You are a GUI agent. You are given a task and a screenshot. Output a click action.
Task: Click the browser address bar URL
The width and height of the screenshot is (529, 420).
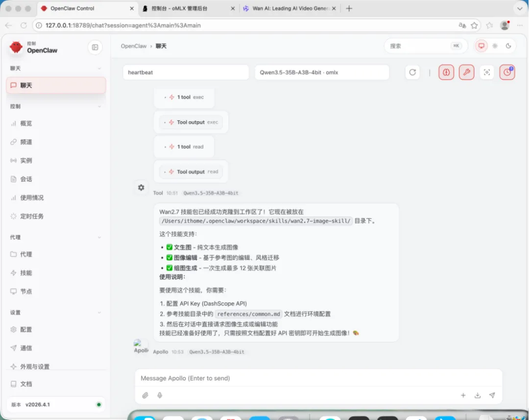coord(123,25)
